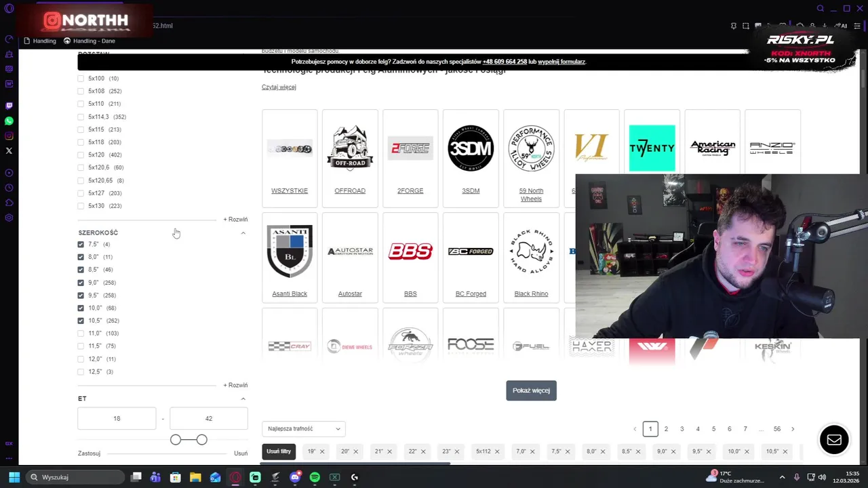Click the horizontal filter chips scrollbar
Image resolution: width=868 pixels, height=488 pixels.
[356, 464]
